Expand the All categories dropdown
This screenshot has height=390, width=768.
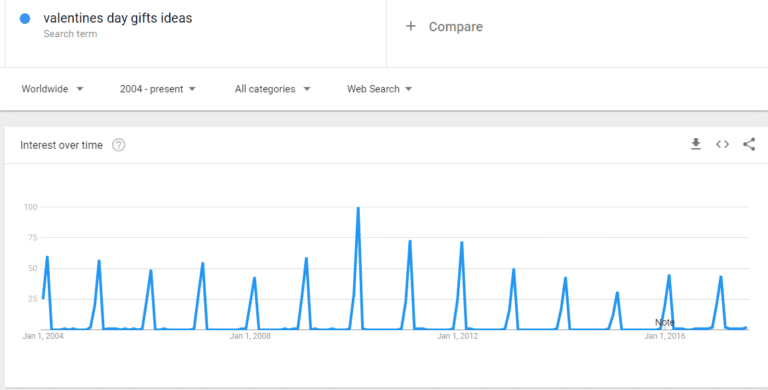click(x=272, y=89)
